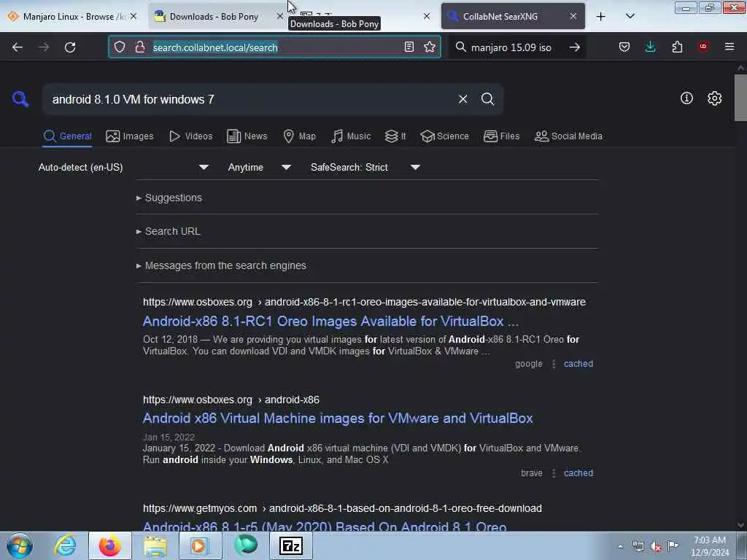The width and height of the screenshot is (747, 560).
Task: Reload the current page
Action: pos(70,47)
